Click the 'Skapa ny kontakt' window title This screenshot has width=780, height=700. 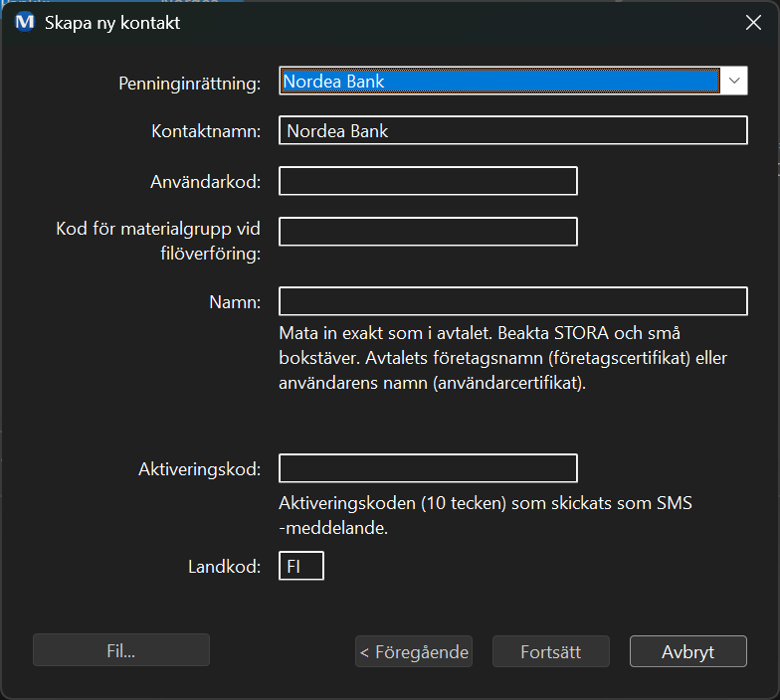tap(112, 23)
